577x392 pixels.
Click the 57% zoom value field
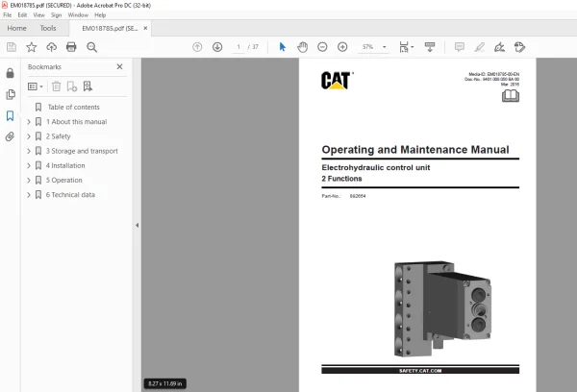[367, 47]
